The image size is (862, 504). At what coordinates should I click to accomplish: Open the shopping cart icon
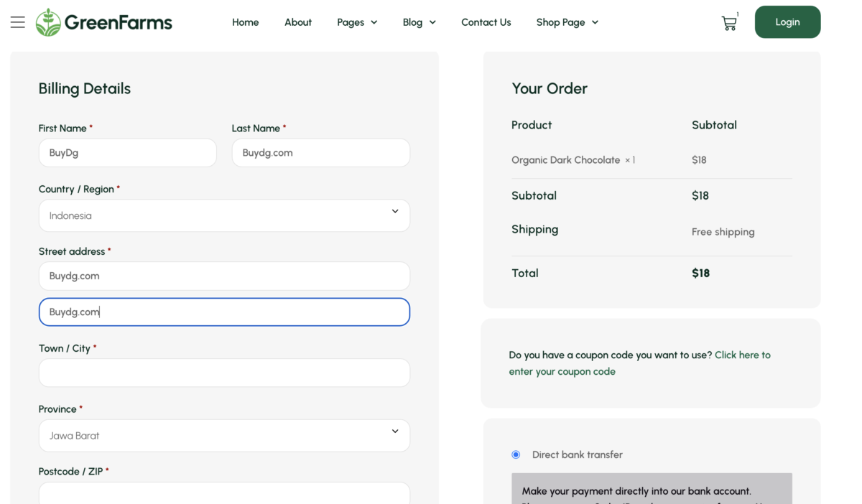pyautogui.click(x=728, y=22)
